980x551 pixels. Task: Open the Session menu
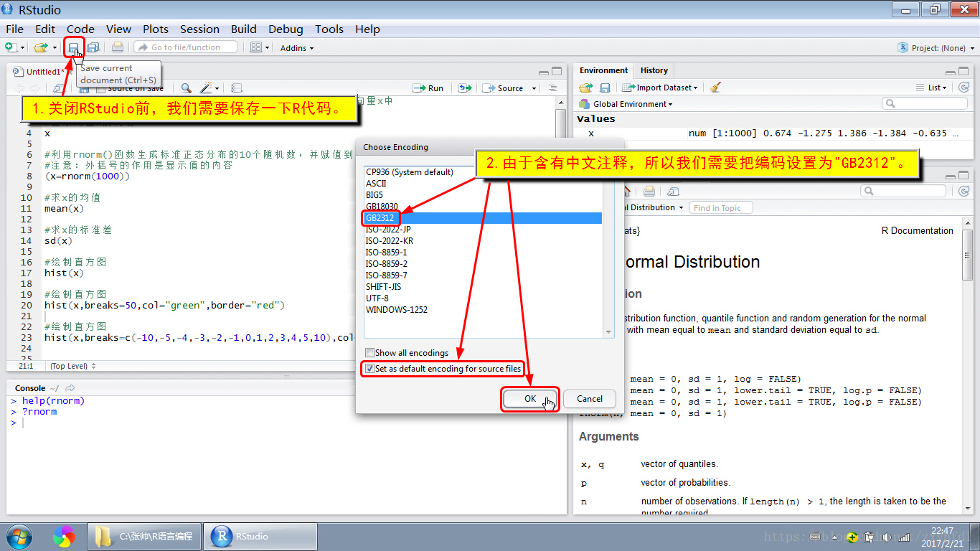point(199,29)
